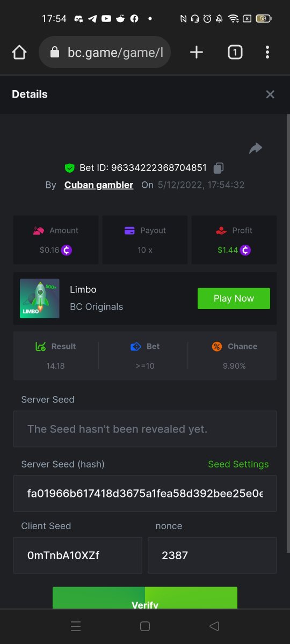The width and height of the screenshot is (290, 644).
Task: Open Seed Settings
Action: 238,464
